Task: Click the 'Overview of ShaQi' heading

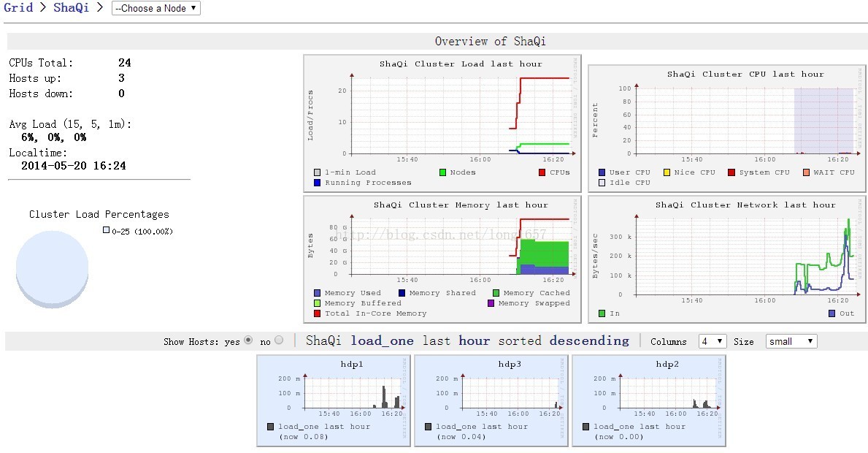Action: (x=491, y=41)
